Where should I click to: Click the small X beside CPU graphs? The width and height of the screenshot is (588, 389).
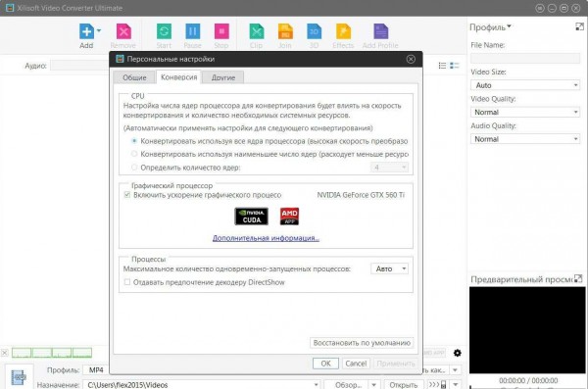pyautogui.click(x=5, y=353)
